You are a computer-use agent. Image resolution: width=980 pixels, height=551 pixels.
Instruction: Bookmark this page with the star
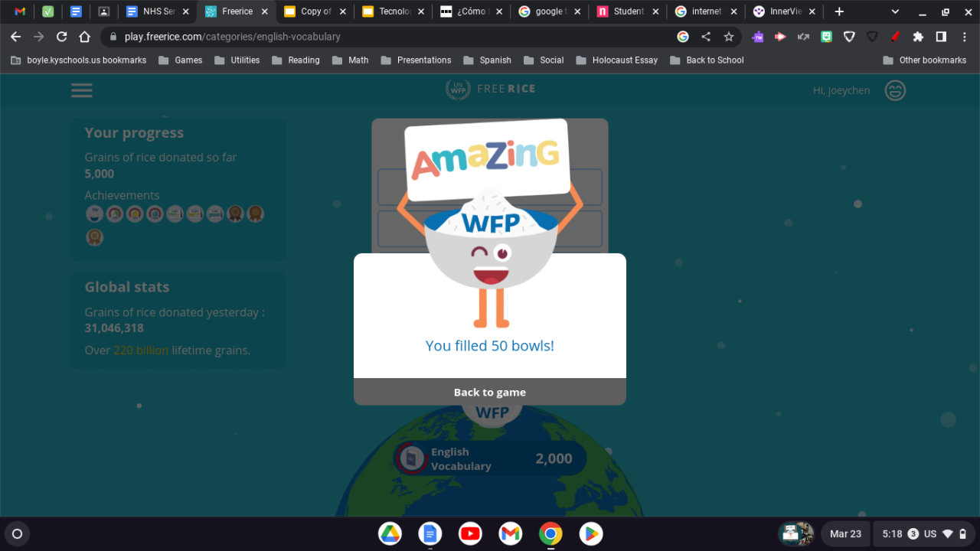point(729,37)
